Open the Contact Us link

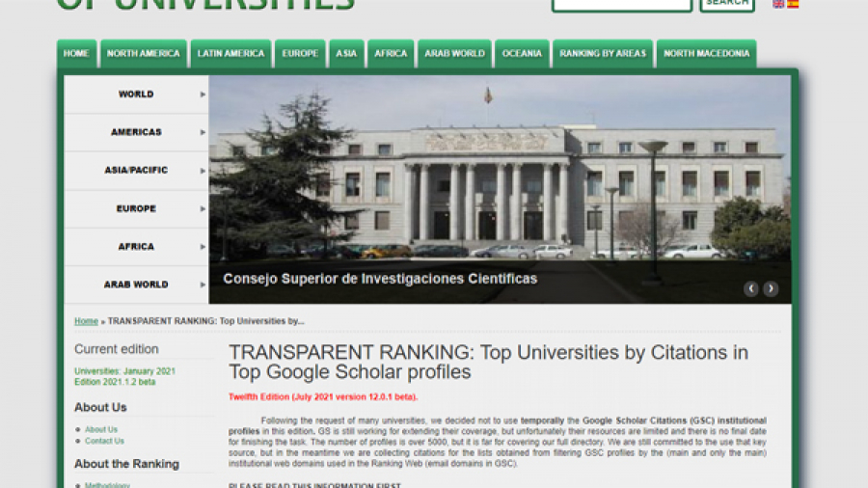pyautogui.click(x=104, y=441)
